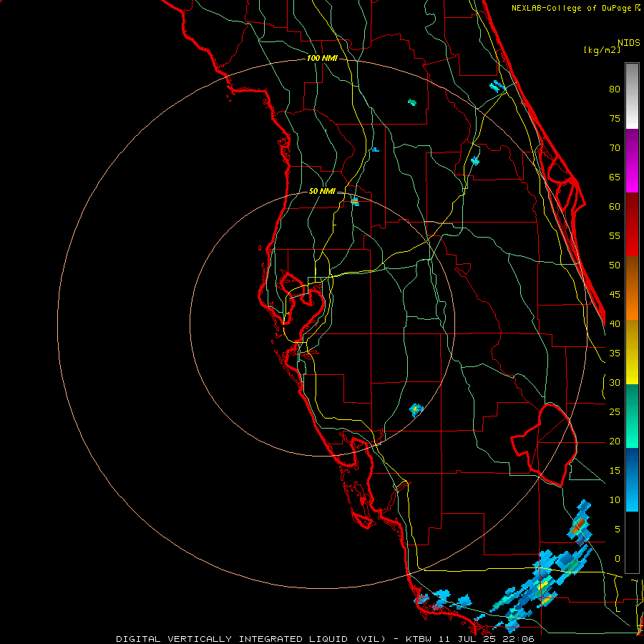This screenshot has width=644, height=644.
Task: Click the blue segment of the color scale
Action: (x=632, y=479)
